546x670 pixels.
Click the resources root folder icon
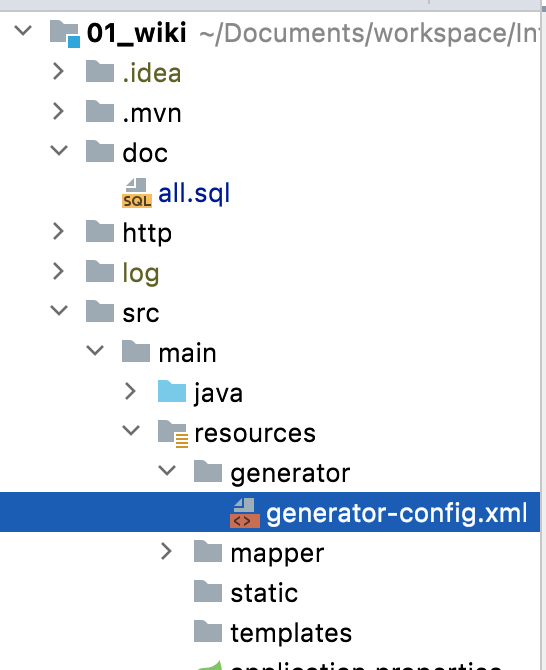click(x=173, y=433)
